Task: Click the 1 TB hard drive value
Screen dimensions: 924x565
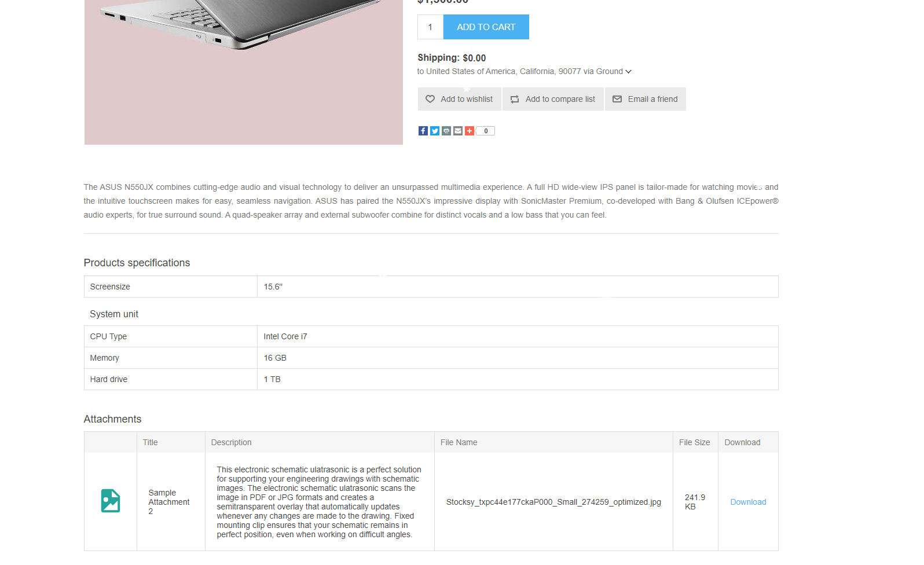Action: click(x=272, y=379)
